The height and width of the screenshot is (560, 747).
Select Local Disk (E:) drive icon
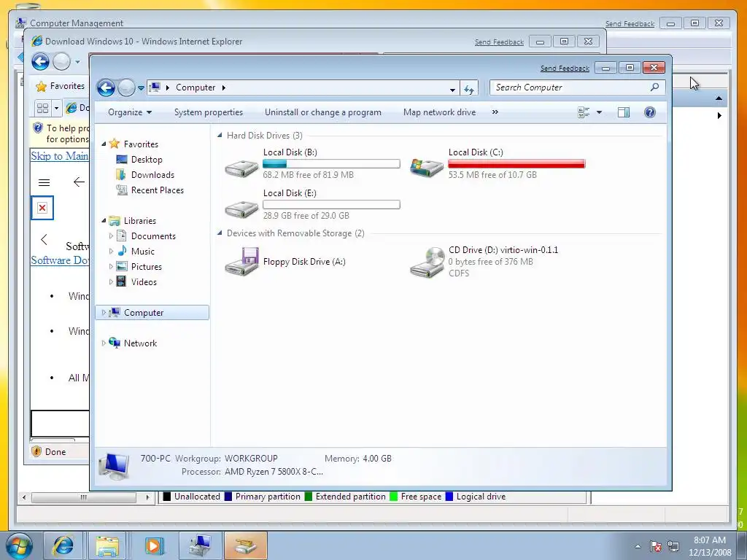[x=241, y=208]
